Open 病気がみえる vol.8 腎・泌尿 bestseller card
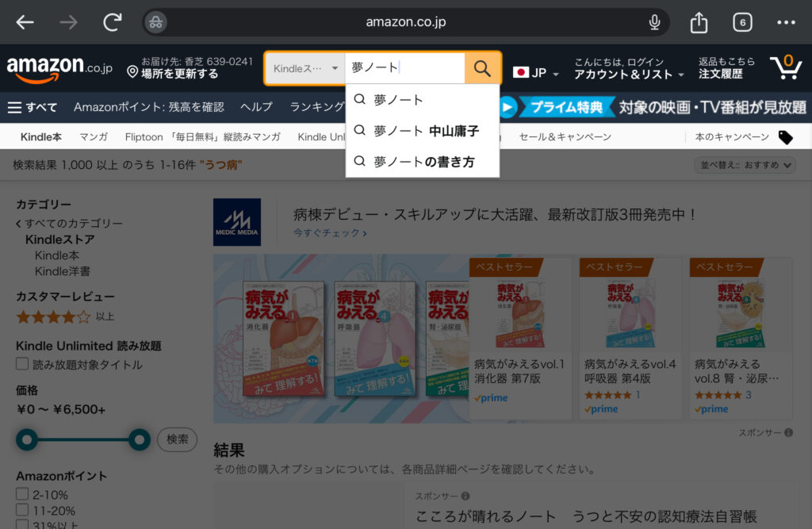 click(741, 339)
